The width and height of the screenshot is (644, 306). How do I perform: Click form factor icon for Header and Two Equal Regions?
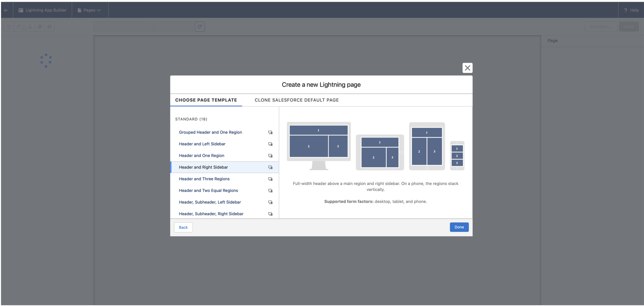(270, 191)
